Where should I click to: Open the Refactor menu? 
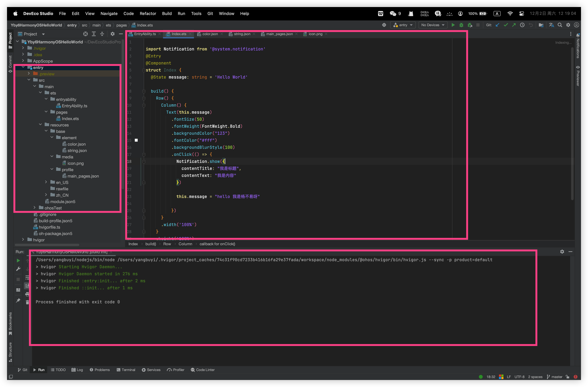148,14
